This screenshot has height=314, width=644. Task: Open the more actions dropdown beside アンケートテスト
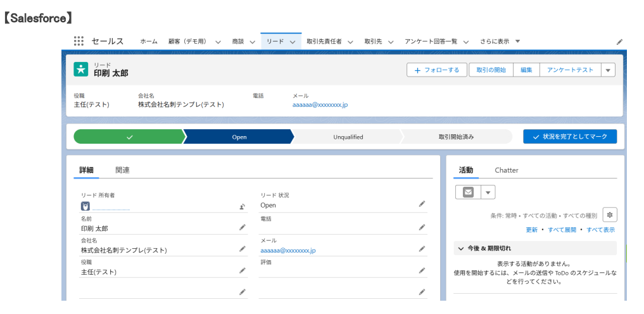[608, 70]
